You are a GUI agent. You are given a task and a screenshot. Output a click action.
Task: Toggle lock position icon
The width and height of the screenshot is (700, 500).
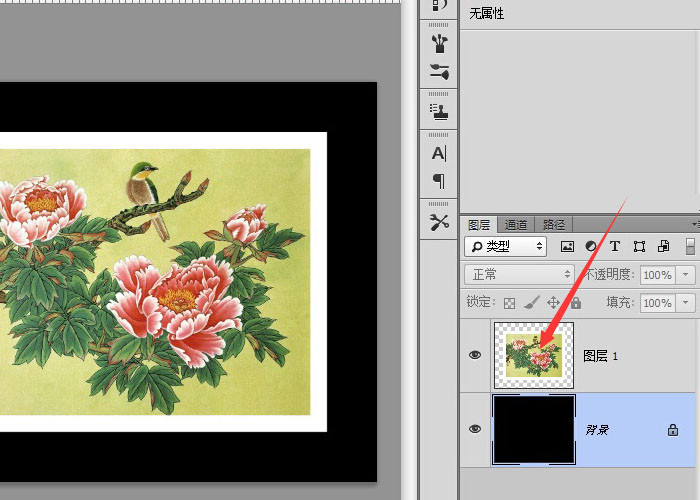coord(553,303)
